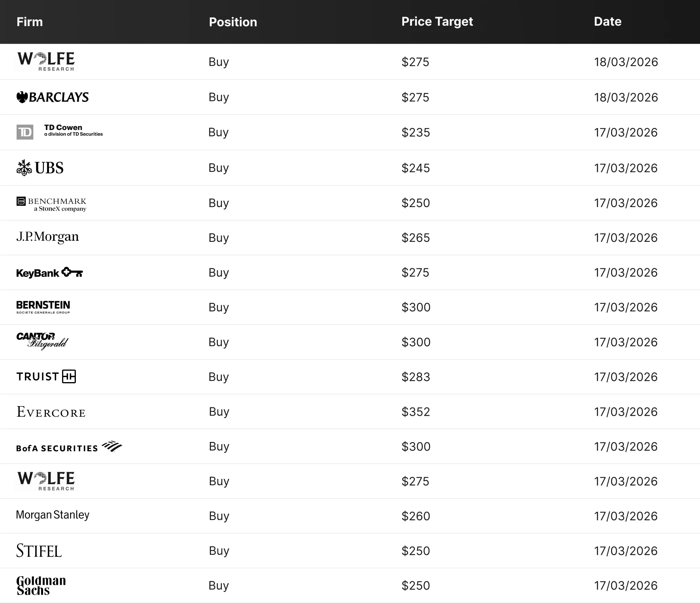
Task: Click the Date column header
Action: pyautogui.click(x=608, y=21)
